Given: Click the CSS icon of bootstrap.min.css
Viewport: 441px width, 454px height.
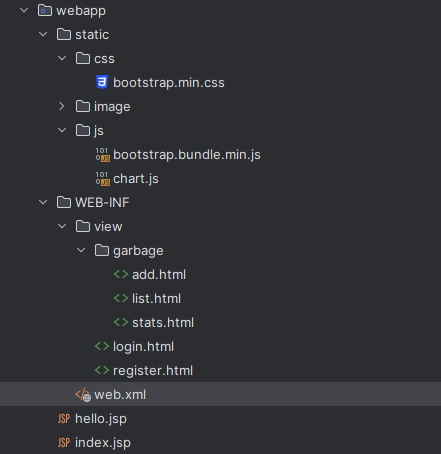Looking at the screenshot, I should pos(102,82).
